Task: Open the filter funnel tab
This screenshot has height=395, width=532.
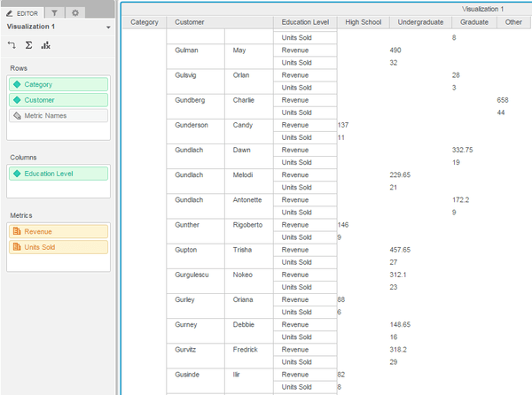Action: [54, 13]
